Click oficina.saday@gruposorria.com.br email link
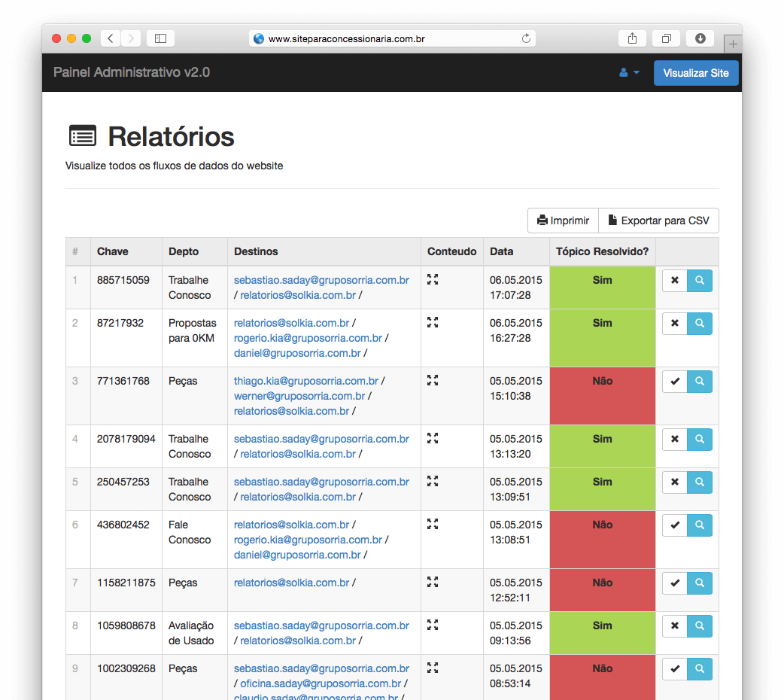Screen dimensions: 784x700 coord(321,684)
